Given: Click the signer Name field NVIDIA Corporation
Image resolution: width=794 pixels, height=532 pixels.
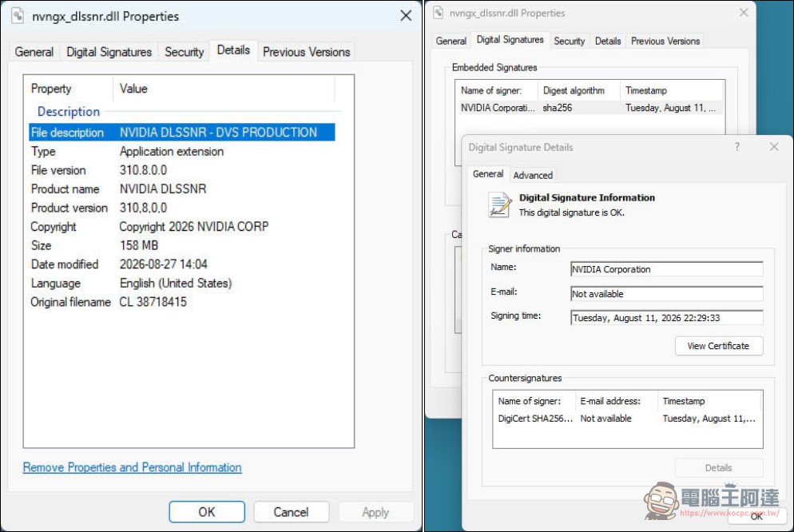Looking at the screenshot, I should (x=666, y=269).
